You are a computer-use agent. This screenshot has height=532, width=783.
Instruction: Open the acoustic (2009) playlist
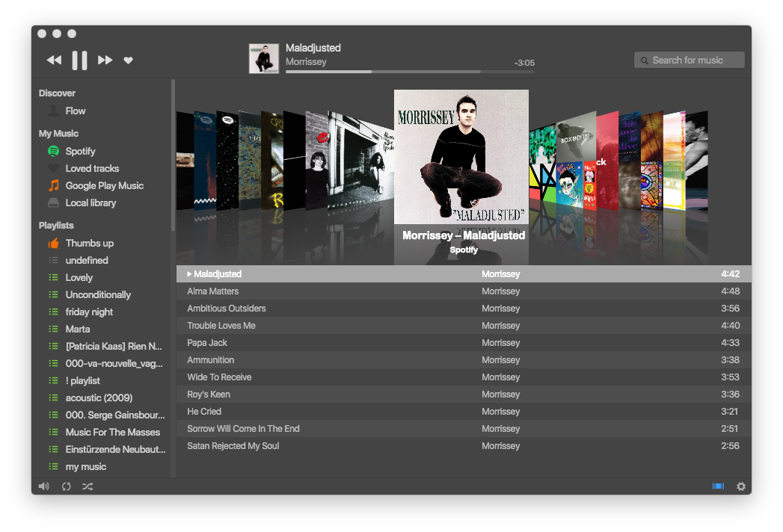pyautogui.click(x=99, y=398)
